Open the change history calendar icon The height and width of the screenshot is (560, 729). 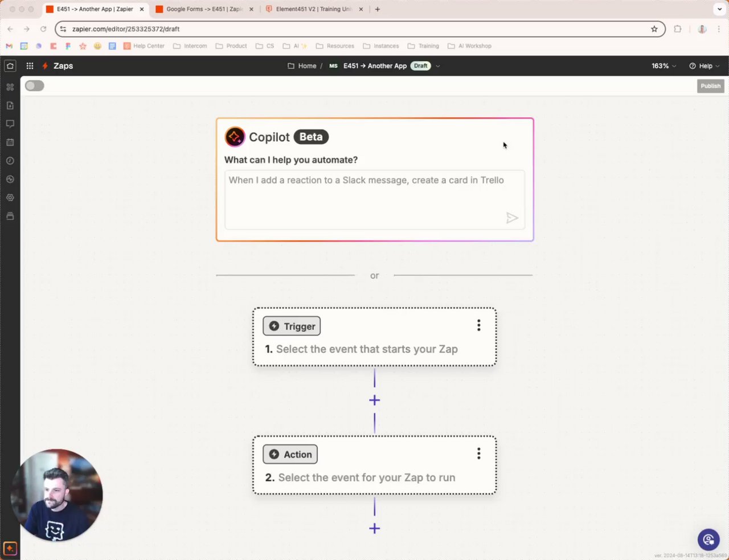point(10,142)
